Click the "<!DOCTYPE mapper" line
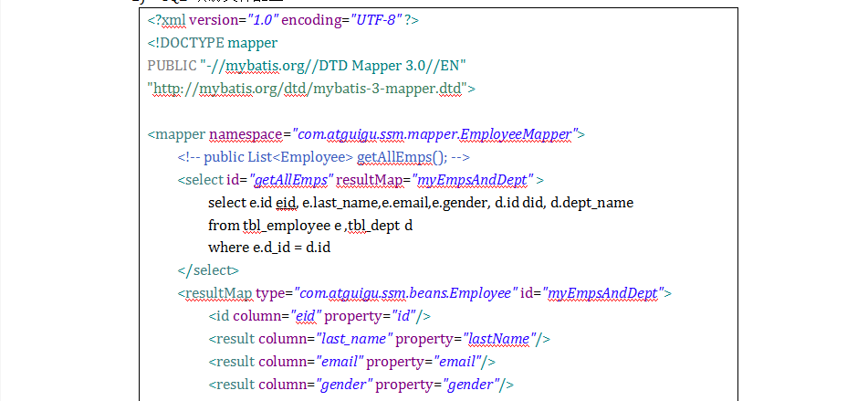Image resolution: width=868 pixels, height=401 pixels. (x=213, y=43)
